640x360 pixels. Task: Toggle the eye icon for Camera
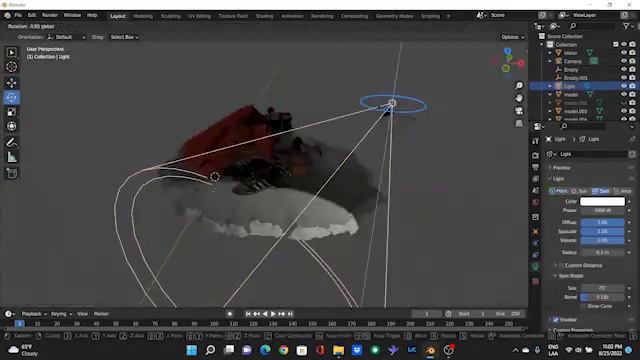(624, 61)
